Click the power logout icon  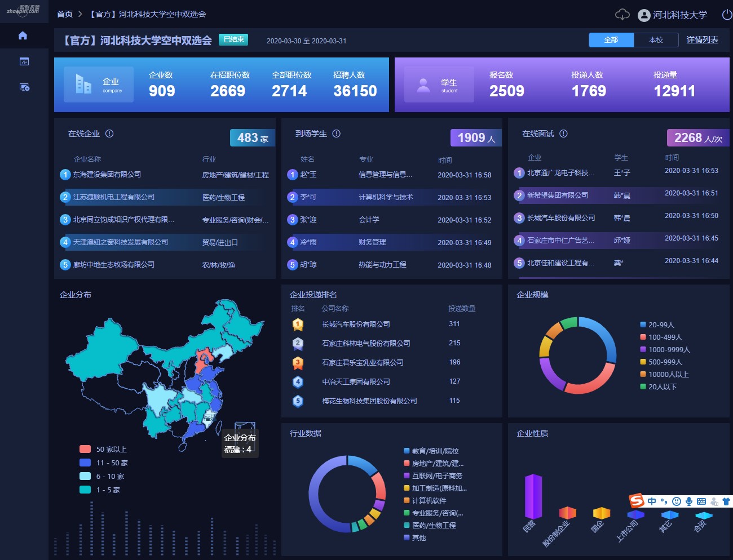pyautogui.click(x=727, y=15)
